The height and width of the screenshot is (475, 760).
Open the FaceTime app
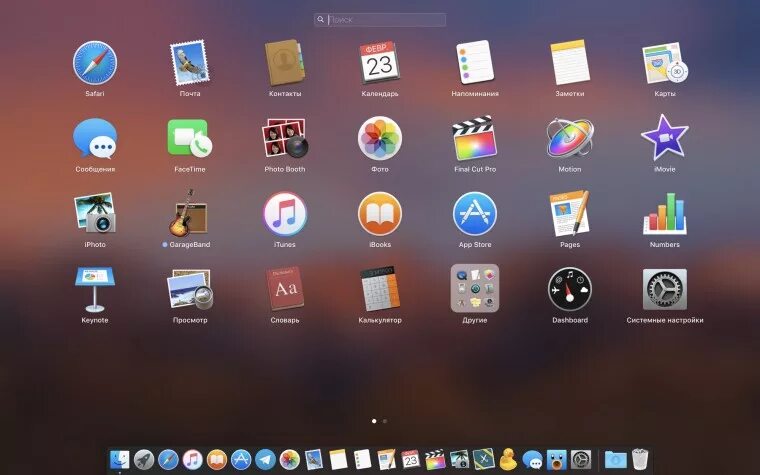point(190,139)
